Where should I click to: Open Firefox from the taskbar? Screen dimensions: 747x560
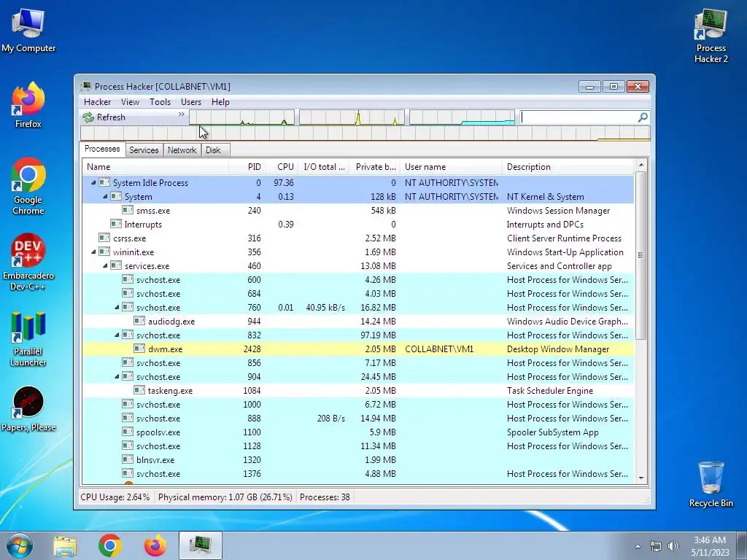pyautogui.click(x=155, y=545)
